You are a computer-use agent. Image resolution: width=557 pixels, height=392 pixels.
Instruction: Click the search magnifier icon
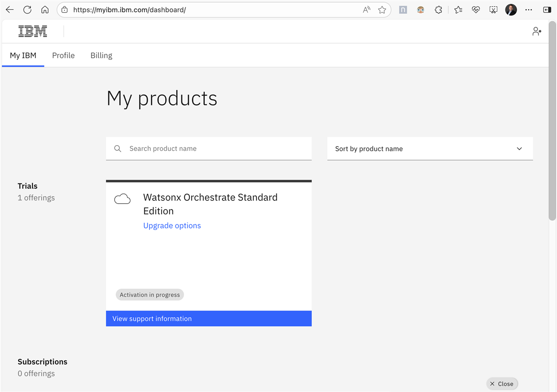click(x=118, y=149)
